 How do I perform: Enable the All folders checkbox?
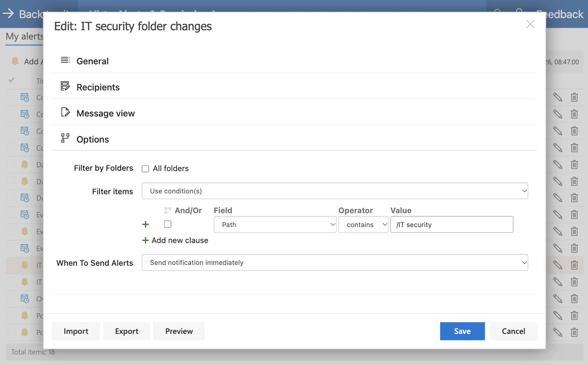tap(145, 169)
